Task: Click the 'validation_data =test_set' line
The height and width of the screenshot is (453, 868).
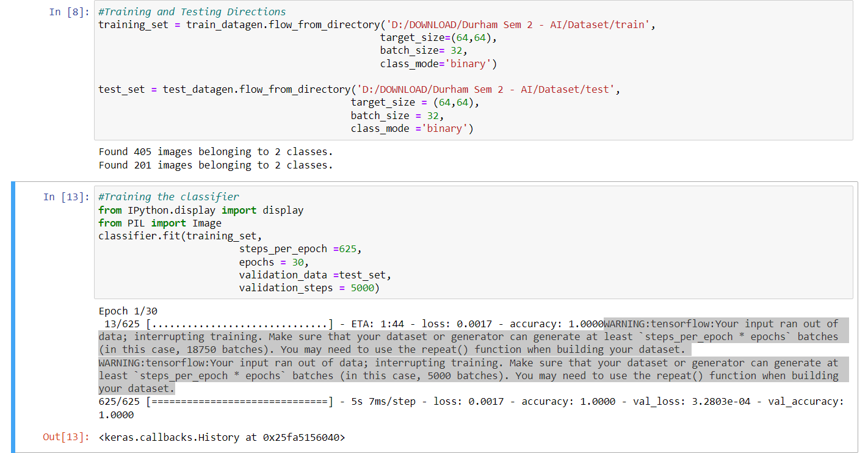Action: [x=315, y=275]
